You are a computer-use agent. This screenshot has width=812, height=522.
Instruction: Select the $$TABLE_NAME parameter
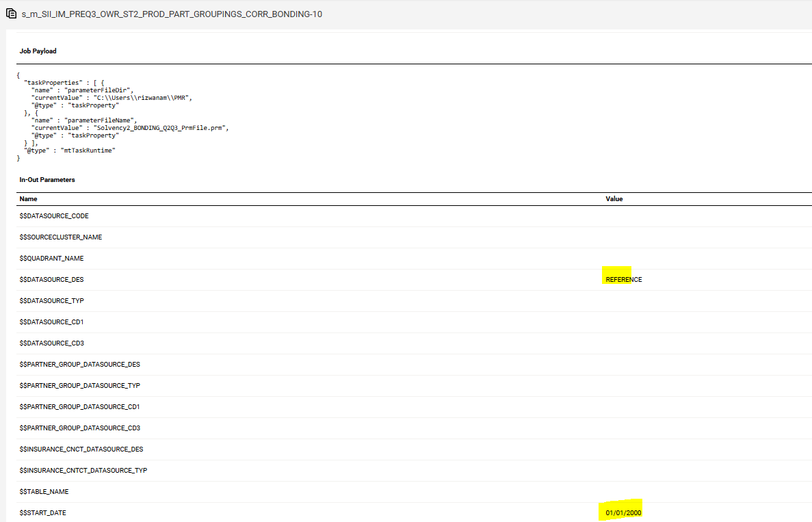[x=44, y=492]
